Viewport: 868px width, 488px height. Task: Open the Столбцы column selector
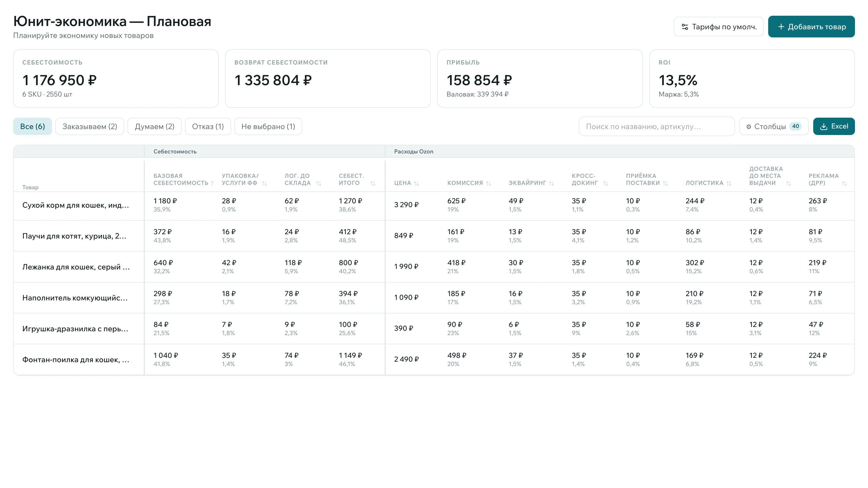click(x=774, y=126)
